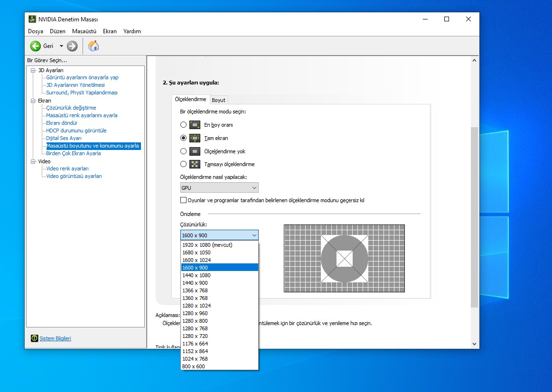
Task: Click the vertical scrollbar down arrow
Action: tap(474, 344)
